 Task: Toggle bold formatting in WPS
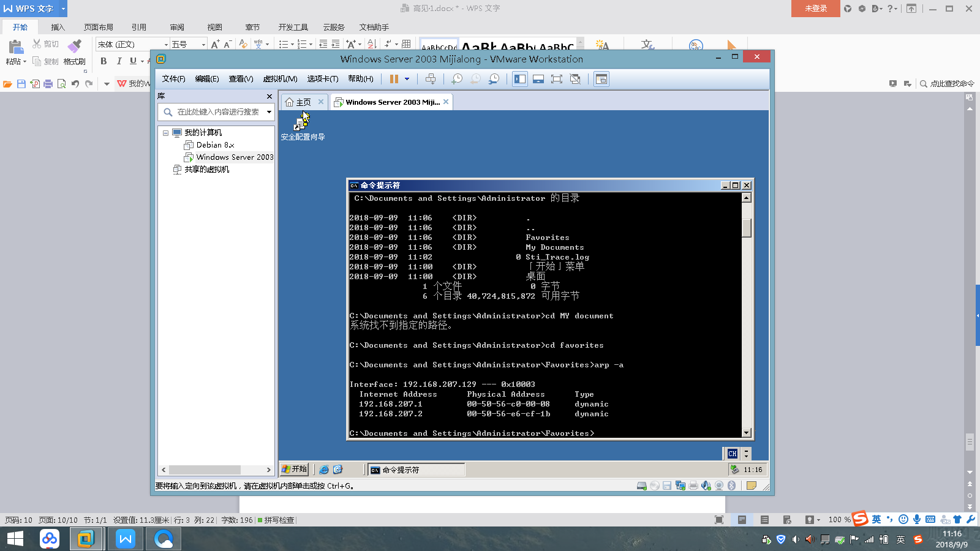click(x=104, y=61)
